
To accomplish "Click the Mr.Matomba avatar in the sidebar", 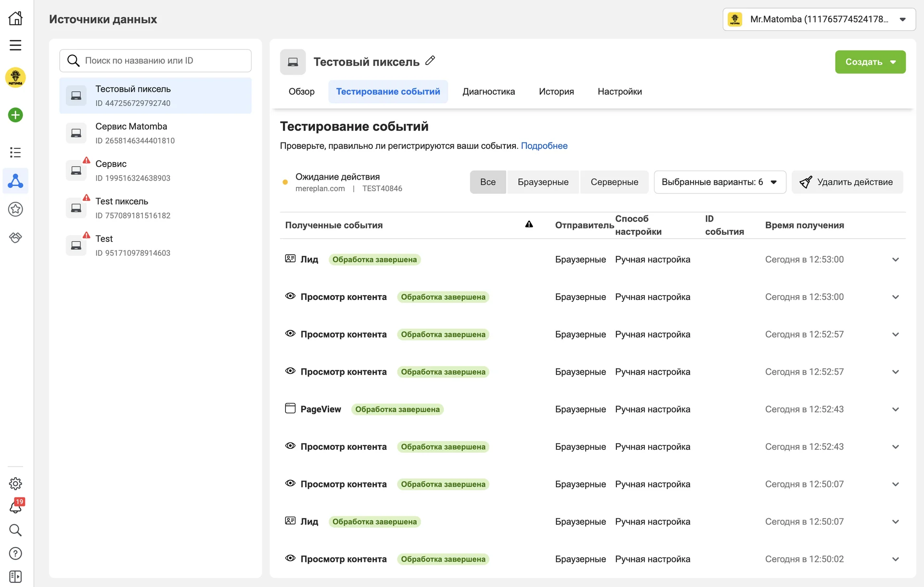I will coord(15,78).
